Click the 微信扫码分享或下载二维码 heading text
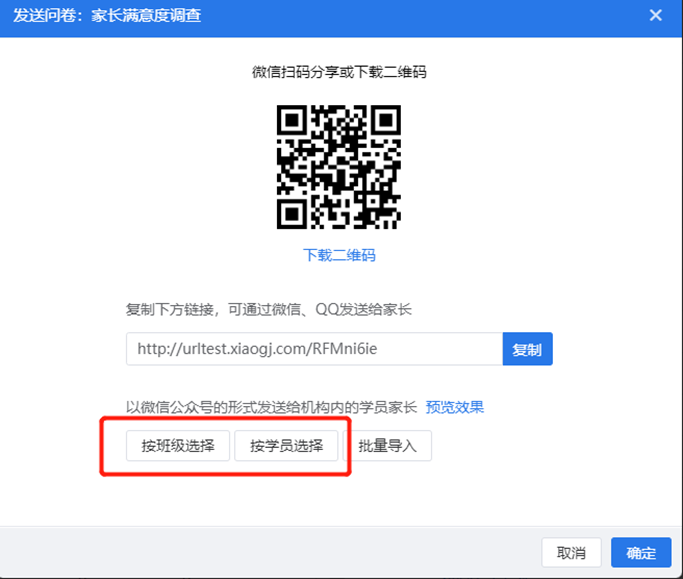Viewport: 683px width, 579px height. click(x=339, y=72)
